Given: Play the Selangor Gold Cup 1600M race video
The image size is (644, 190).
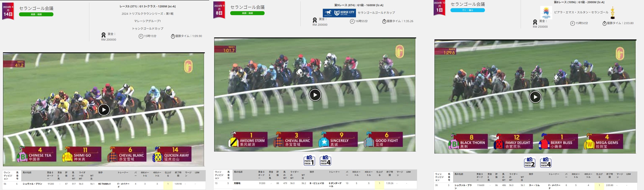Looking at the screenshot, I should coord(315,95).
